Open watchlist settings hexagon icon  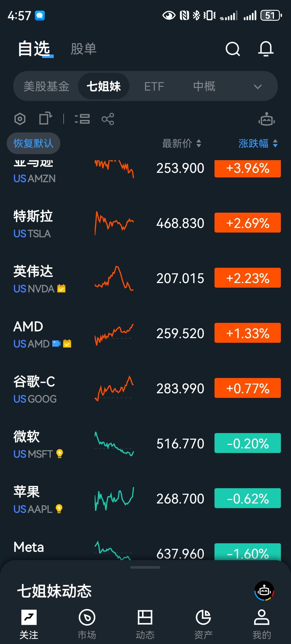pos(20,119)
